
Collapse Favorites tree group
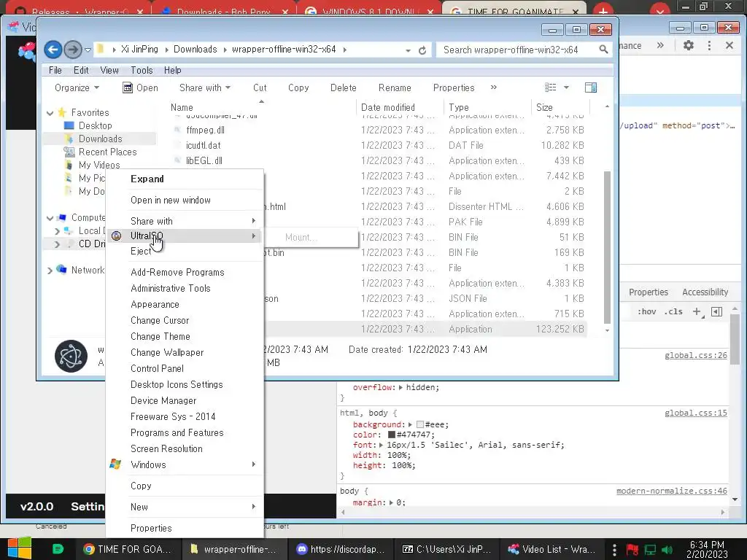(x=50, y=113)
